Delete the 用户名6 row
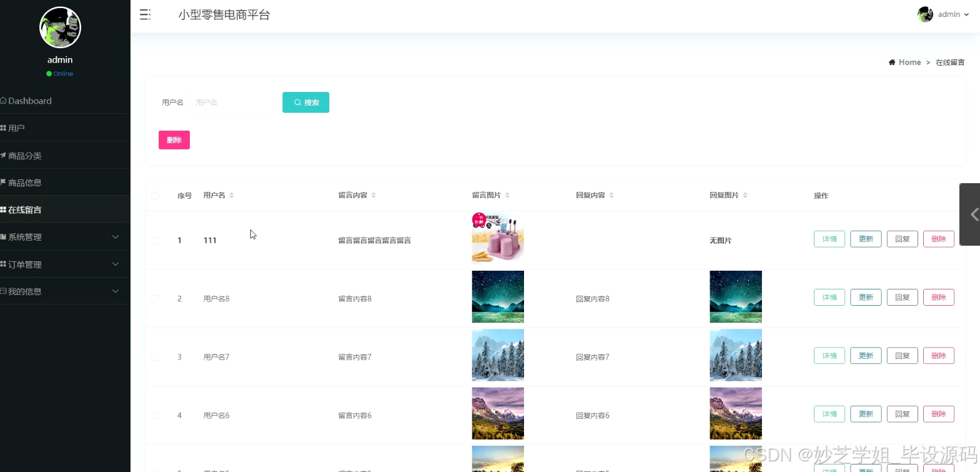Viewport: 980px width, 472px height. (939, 414)
